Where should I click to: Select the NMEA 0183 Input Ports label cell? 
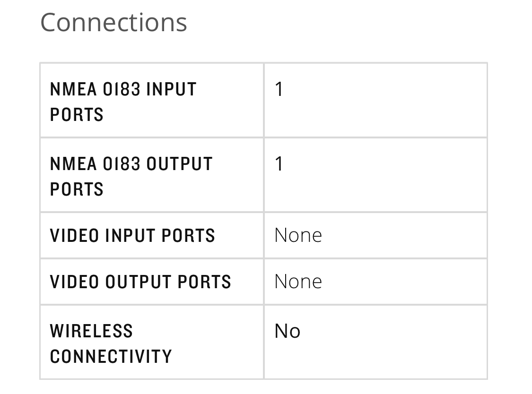tap(151, 101)
